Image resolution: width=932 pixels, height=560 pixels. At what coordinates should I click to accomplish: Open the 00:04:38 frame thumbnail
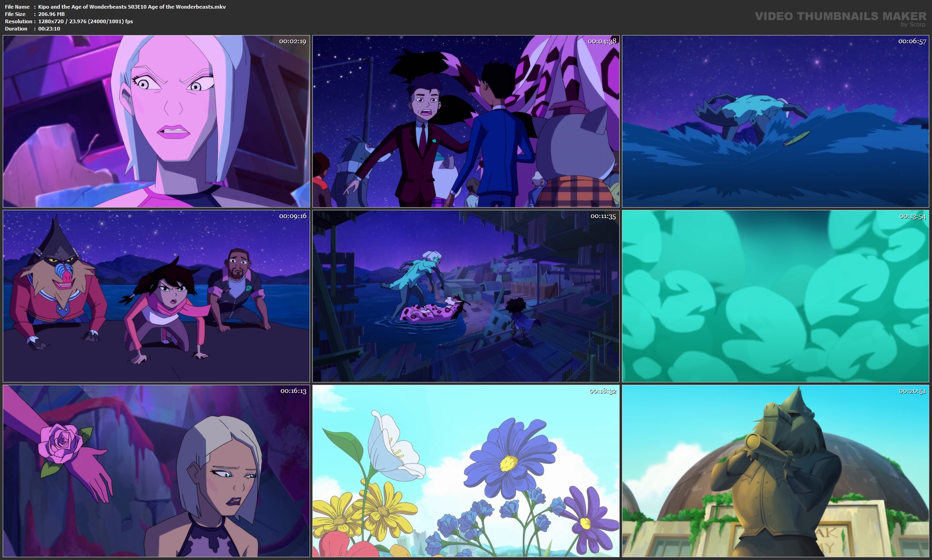tap(466, 122)
